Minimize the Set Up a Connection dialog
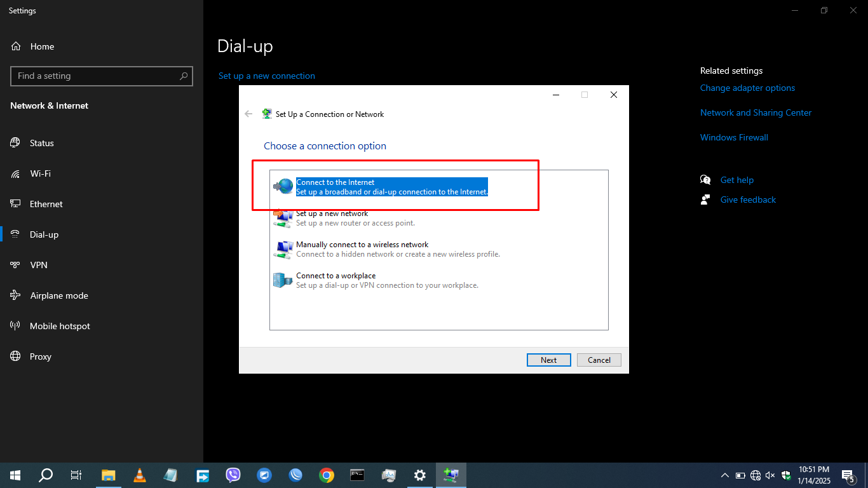The height and width of the screenshot is (488, 868). [555, 95]
